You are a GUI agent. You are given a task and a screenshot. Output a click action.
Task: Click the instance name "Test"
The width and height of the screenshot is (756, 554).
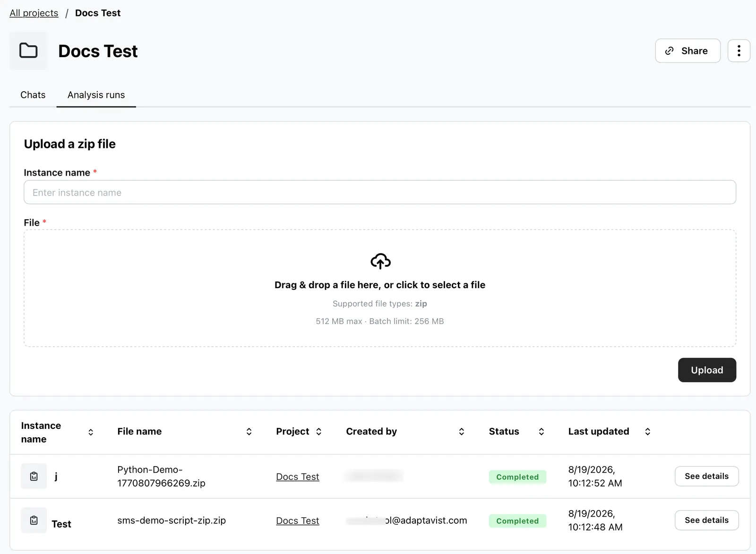(x=61, y=524)
